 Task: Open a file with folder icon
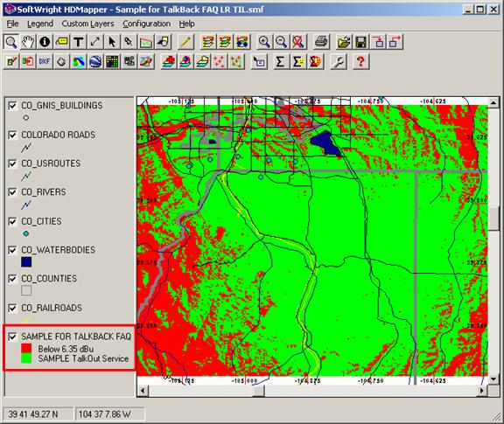click(x=344, y=42)
